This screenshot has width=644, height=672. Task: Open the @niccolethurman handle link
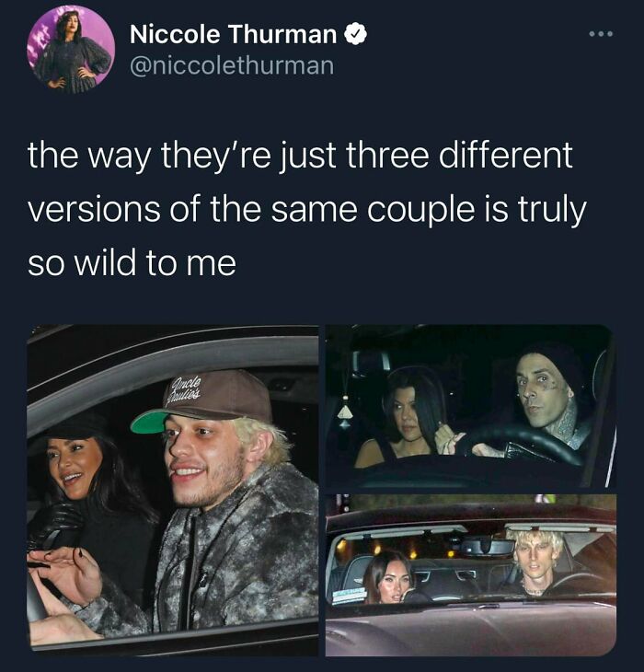point(232,66)
